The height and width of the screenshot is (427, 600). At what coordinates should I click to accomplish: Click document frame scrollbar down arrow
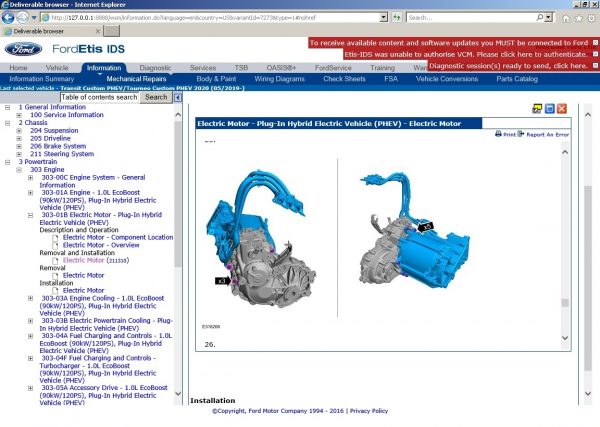tap(565, 338)
